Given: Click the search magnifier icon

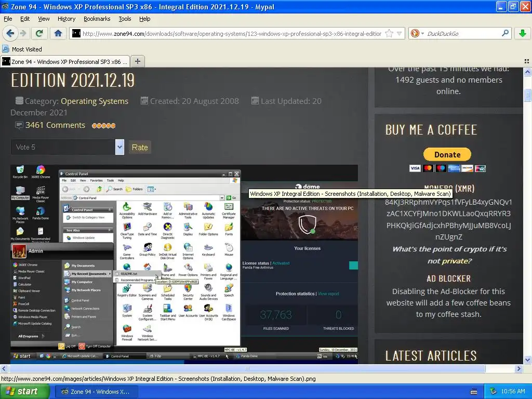Looking at the screenshot, I should [505, 33].
